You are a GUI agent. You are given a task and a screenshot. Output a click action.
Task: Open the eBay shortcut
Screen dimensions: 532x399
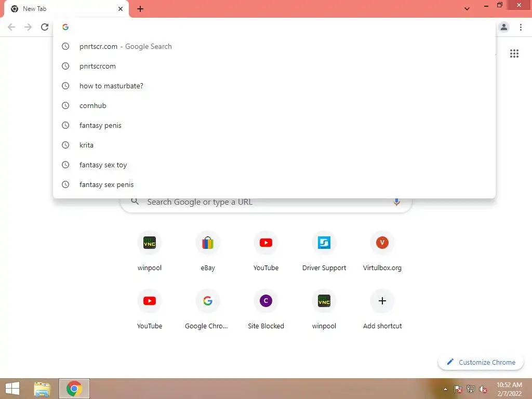[x=208, y=251]
